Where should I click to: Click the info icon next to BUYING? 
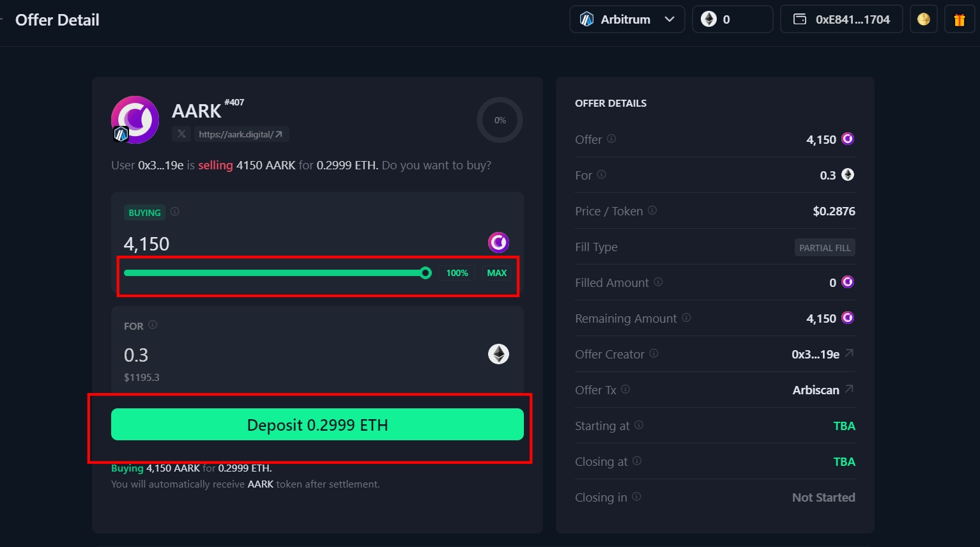[174, 212]
